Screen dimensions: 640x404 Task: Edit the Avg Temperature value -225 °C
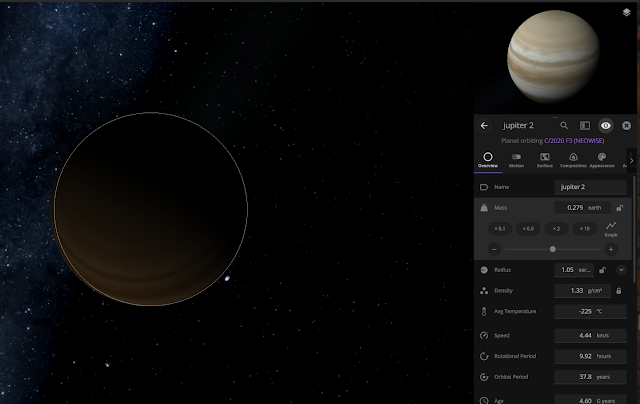[x=590, y=311]
